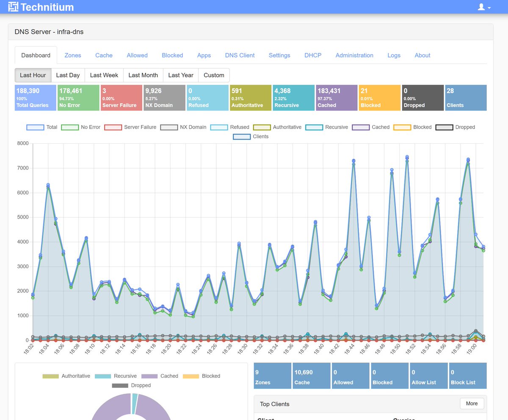
Task: Click More in Top Clients panel
Action: tap(472, 404)
